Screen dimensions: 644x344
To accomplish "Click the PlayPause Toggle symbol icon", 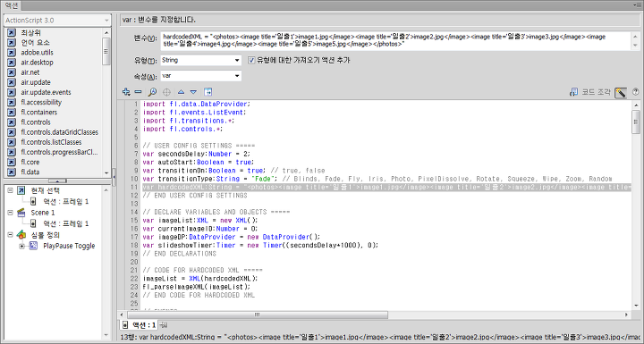I will click(x=33, y=246).
